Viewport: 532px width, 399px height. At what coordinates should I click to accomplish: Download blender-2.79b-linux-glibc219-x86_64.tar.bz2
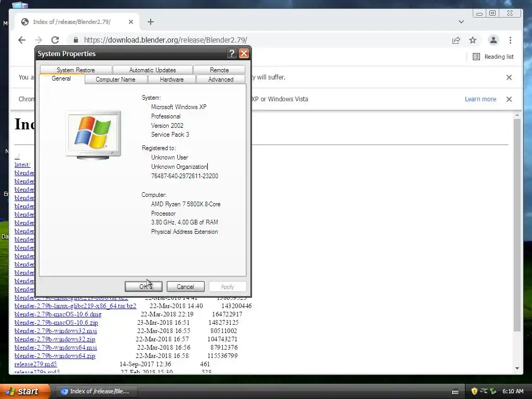tap(75, 305)
